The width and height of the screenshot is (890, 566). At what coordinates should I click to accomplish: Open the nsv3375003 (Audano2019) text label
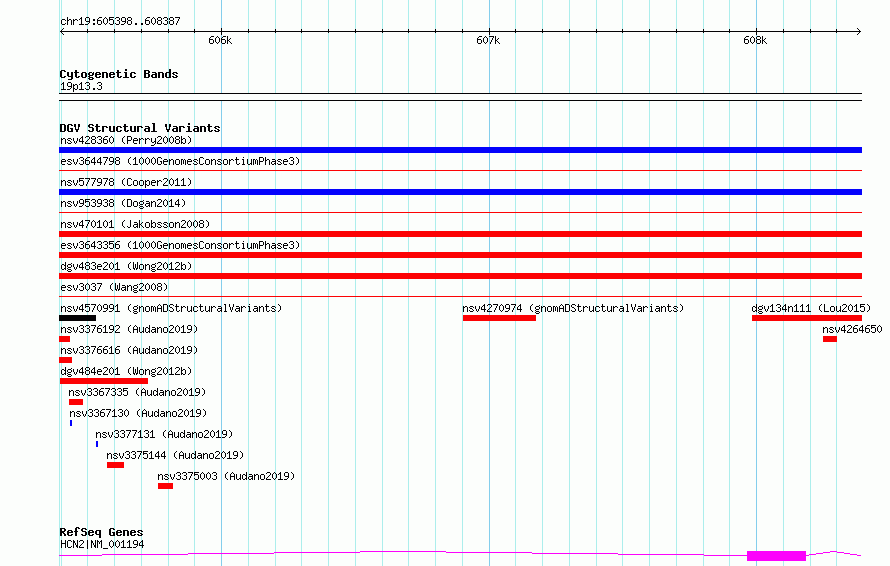226,476
